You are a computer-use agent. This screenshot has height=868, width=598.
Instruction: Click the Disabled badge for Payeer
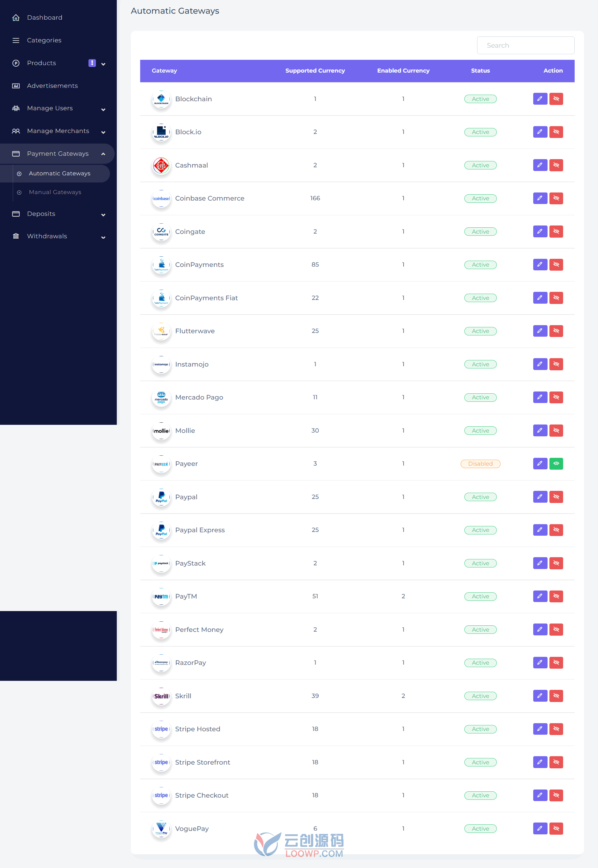tap(480, 464)
